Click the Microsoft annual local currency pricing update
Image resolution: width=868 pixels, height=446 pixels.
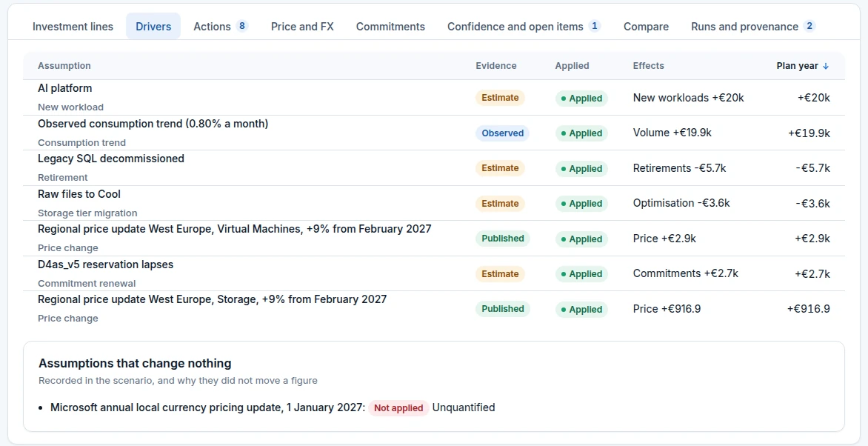(207, 407)
